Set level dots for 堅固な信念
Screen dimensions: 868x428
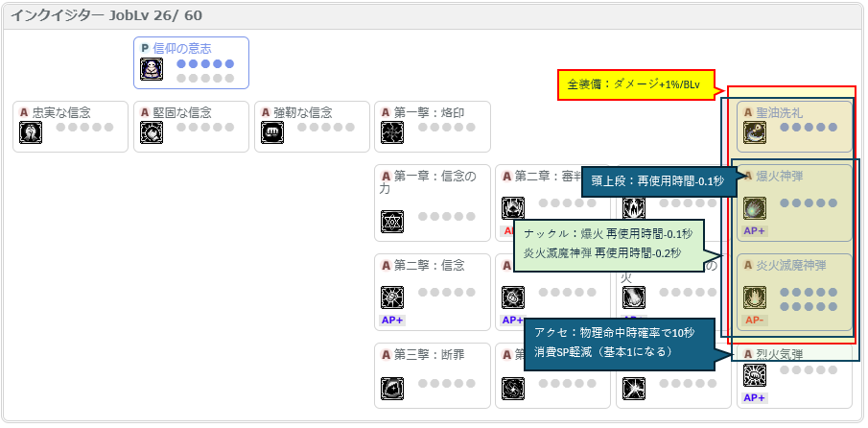(x=205, y=128)
